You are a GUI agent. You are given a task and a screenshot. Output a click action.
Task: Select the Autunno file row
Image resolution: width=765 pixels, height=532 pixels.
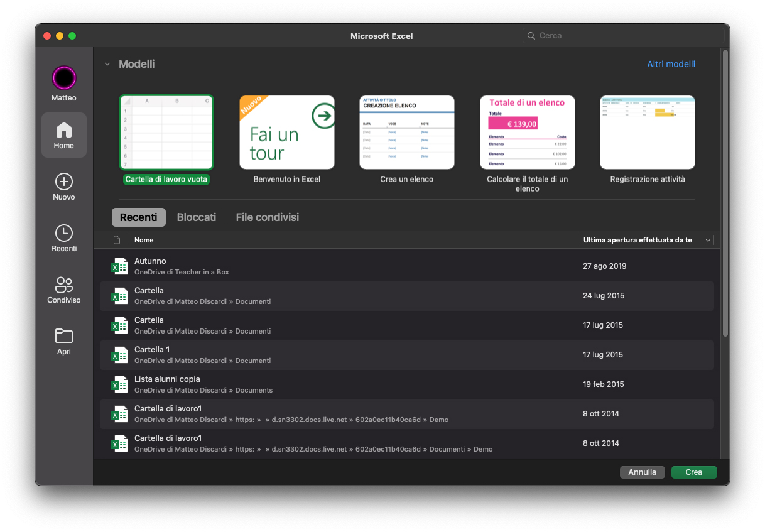pyautogui.click(x=407, y=266)
